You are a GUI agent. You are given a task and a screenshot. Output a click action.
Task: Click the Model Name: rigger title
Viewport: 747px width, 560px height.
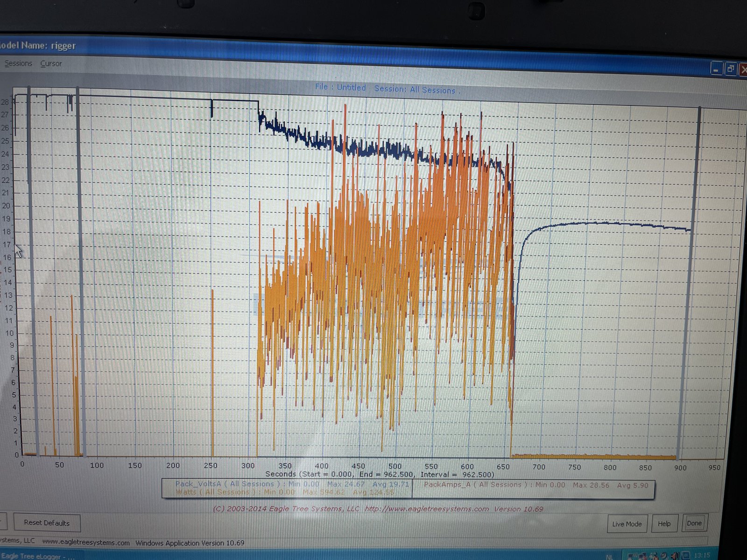point(37,45)
